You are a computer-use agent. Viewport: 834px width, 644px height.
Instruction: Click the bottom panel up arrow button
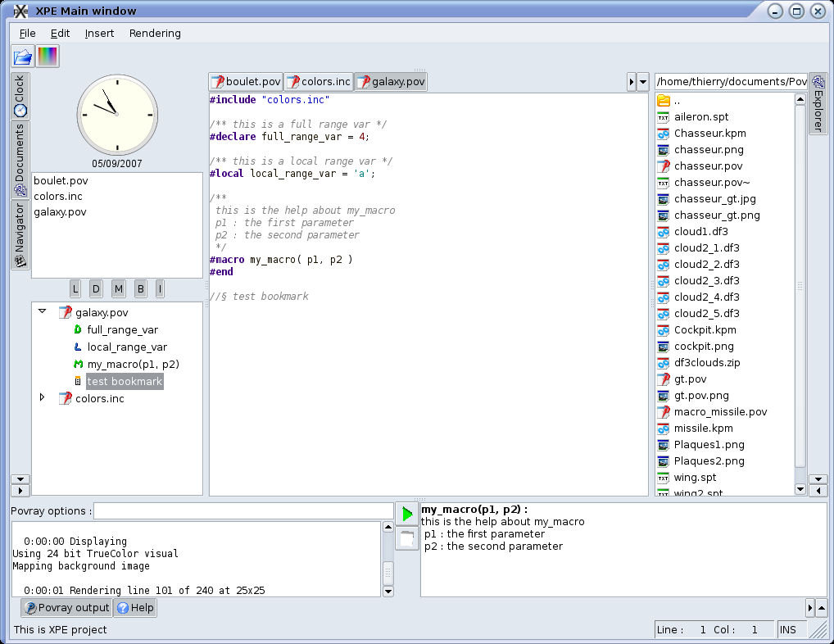tap(822, 607)
